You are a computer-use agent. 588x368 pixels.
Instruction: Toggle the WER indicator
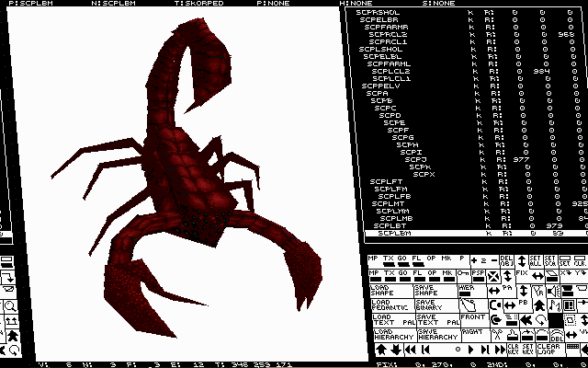coord(468,291)
